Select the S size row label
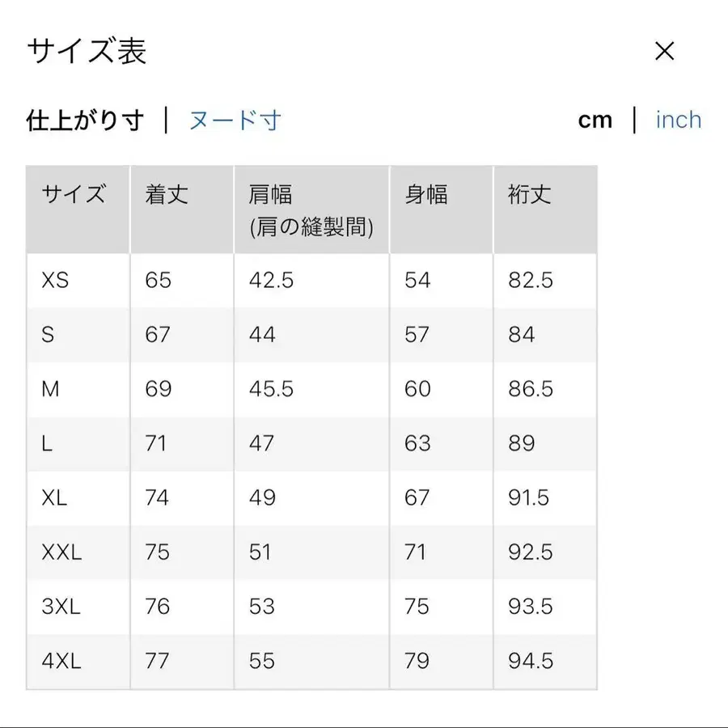The height and width of the screenshot is (728, 728). coord(49,335)
